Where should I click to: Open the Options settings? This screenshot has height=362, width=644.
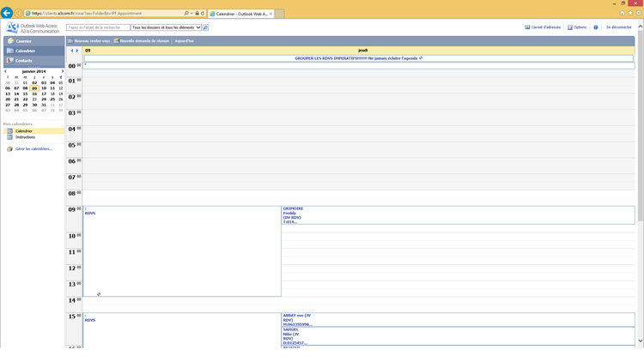(580, 27)
